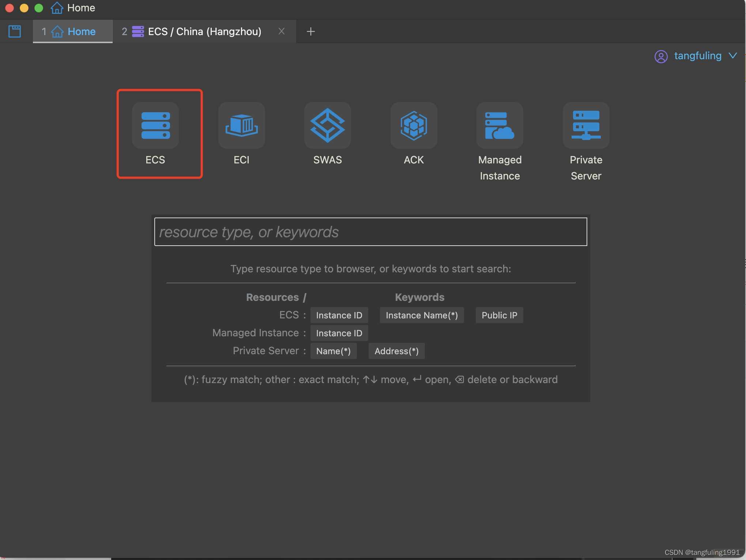
Task: Close the ECS / China (Hangzhou) tab
Action: [x=282, y=31]
